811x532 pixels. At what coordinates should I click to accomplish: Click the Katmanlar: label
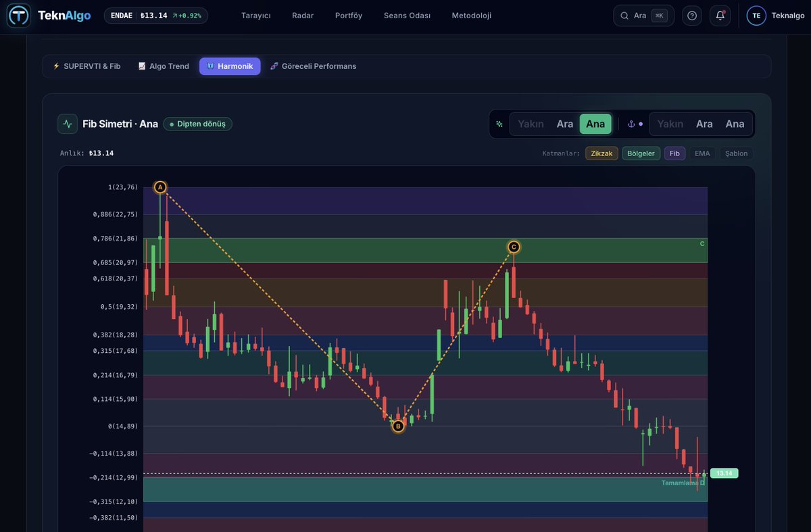click(x=561, y=153)
